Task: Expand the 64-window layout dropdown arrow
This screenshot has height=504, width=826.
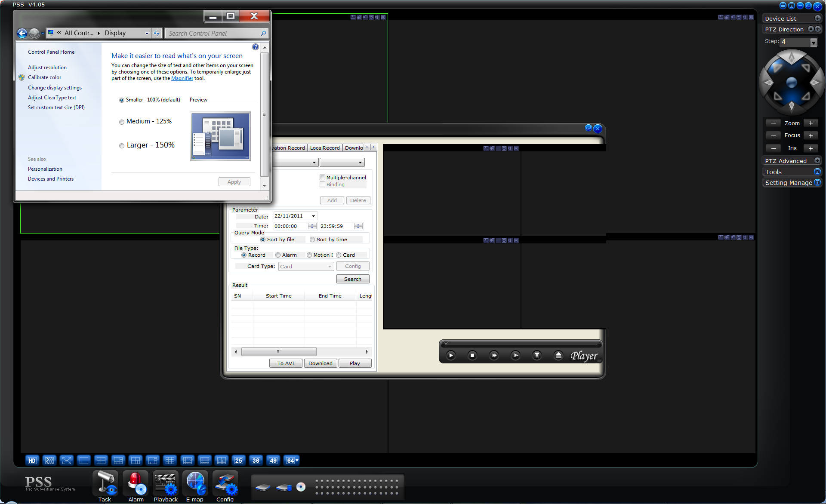Action: pyautogui.click(x=297, y=461)
